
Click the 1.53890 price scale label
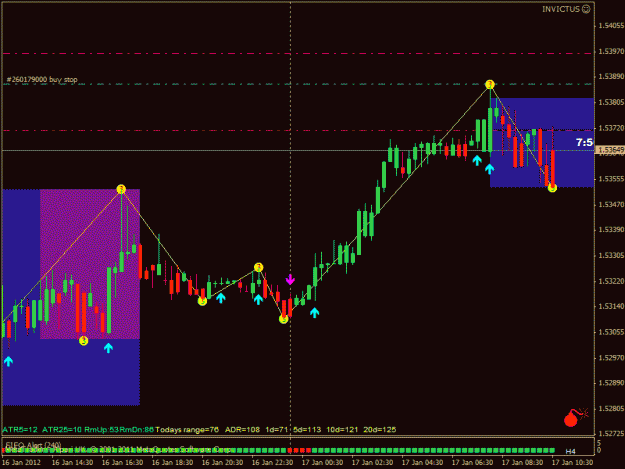[611, 77]
